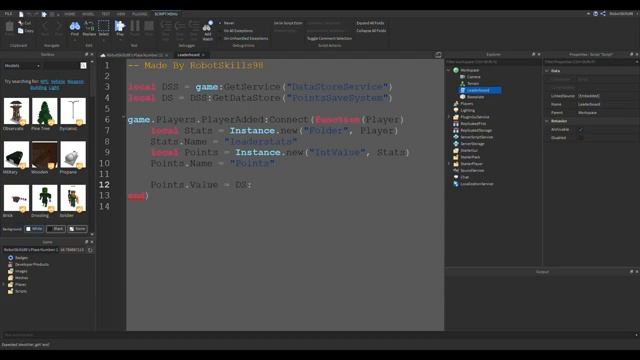Image resolution: width=640 pixels, height=360 pixels.
Task: Click the Baseplate part icon in Explorer
Action: 462,97
